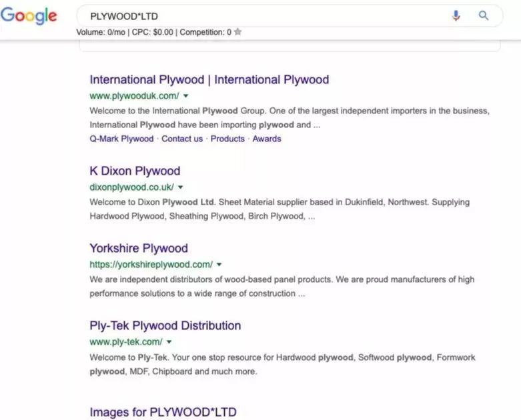Start voice search with microphone icon

(x=456, y=16)
